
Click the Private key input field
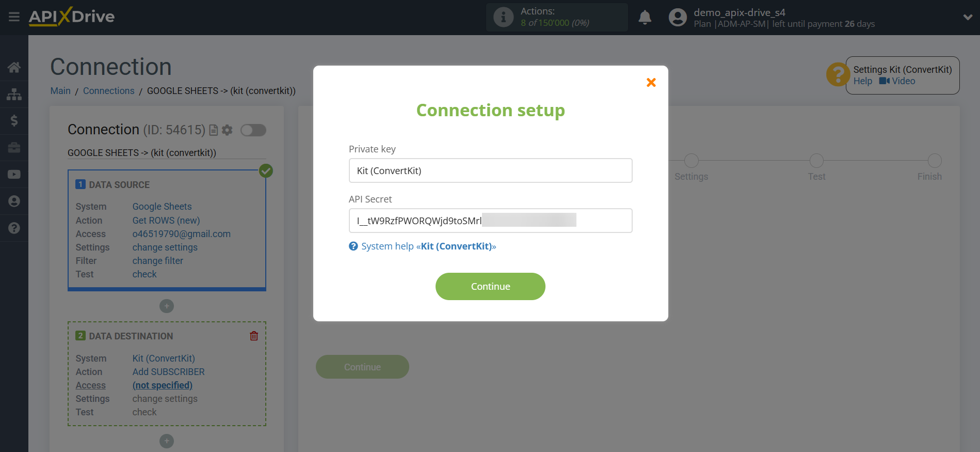490,170
